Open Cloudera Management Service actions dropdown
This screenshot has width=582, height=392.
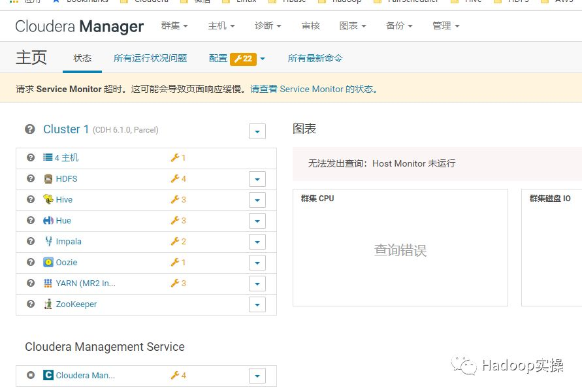(x=257, y=376)
